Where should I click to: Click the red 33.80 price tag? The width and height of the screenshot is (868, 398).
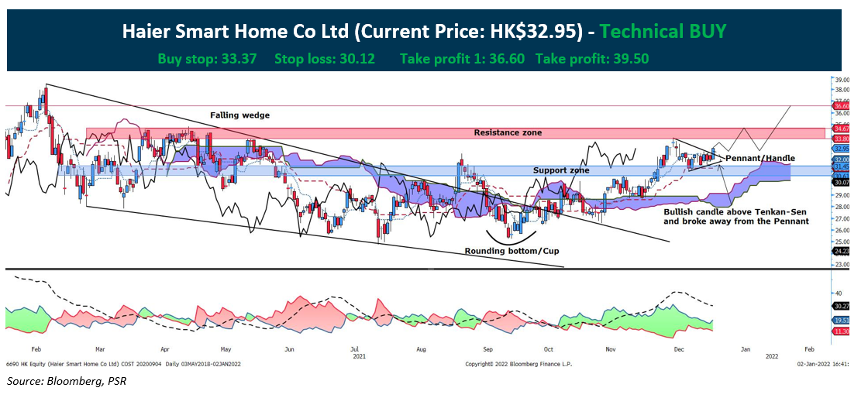pos(842,139)
